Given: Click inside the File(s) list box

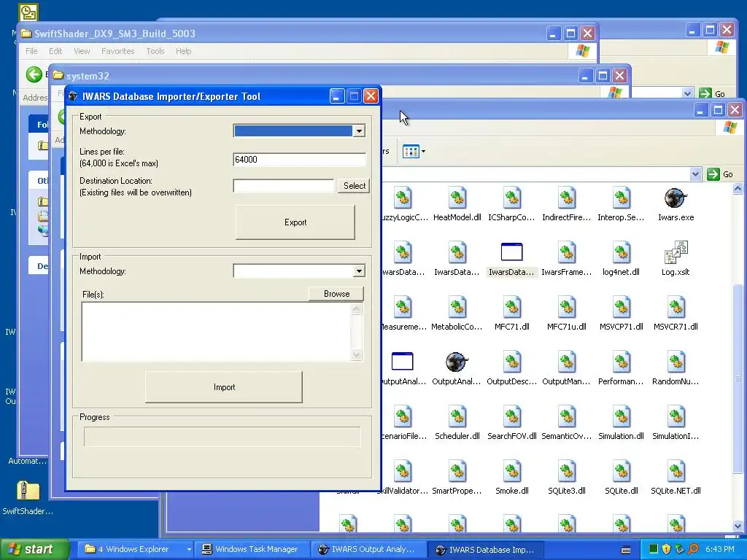Looking at the screenshot, I should click(x=217, y=332).
